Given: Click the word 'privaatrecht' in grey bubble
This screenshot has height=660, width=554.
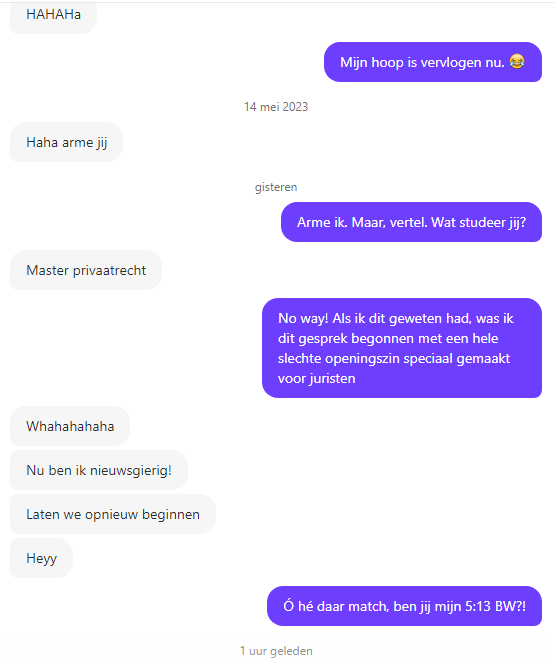Looking at the screenshot, I should tap(109, 270).
